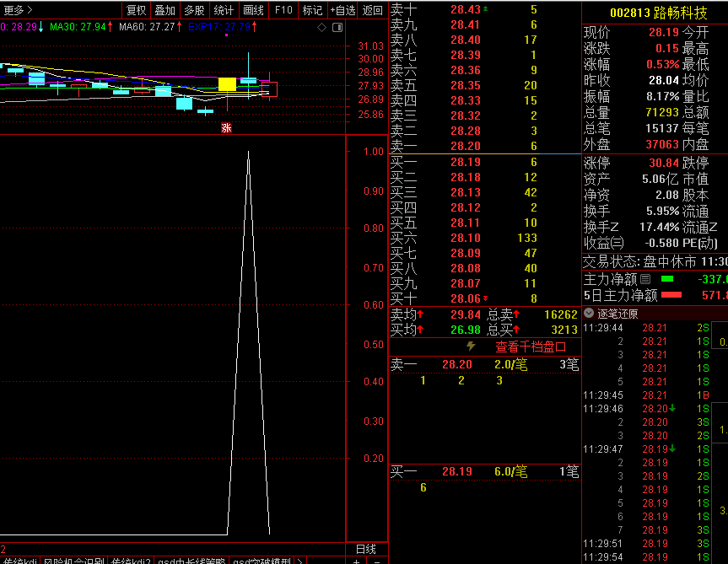Image resolution: width=728 pixels, height=564 pixels.
Task: Click the red 涨 marker under candlesticks
Action: click(226, 128)
